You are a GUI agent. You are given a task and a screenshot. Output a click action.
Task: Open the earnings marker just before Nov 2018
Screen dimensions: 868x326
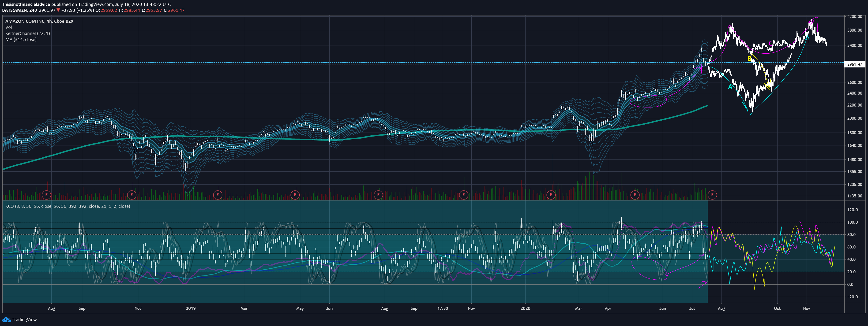[x=132, y=195]
